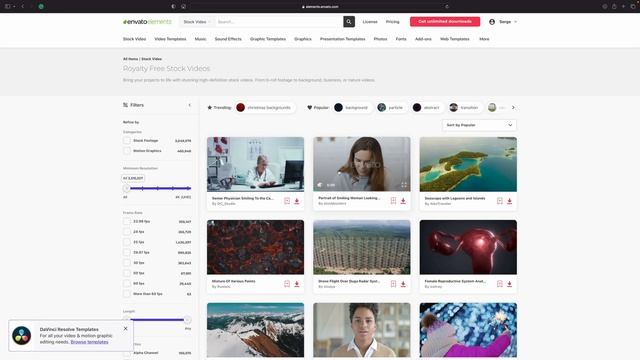This screenshot has width=640, height=360.
Task: Bookmark Drone Flight Over Duga Radar video
Action: tap(393, 284)
